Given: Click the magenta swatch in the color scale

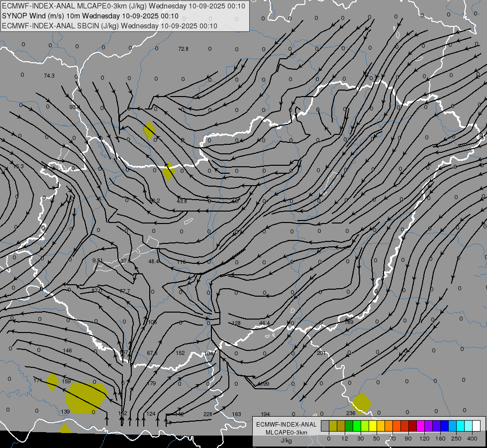Looking at the screenshot, I should pyautogui.click(x=421, y=426).
